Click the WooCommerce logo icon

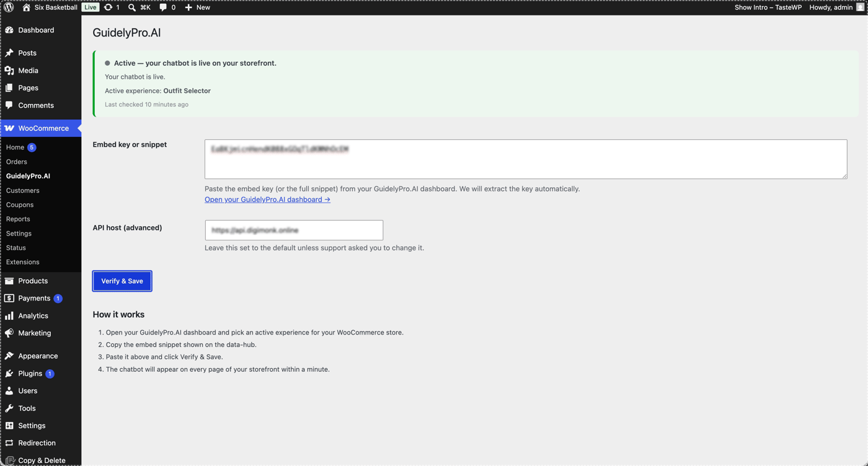coord(9,128)
